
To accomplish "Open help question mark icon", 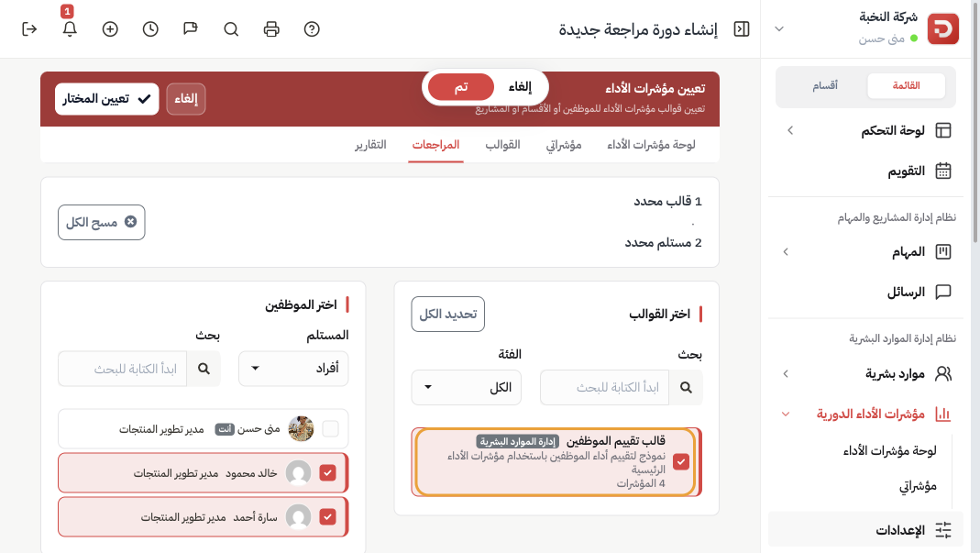I will pyautogui.click(x=312, y=29).
